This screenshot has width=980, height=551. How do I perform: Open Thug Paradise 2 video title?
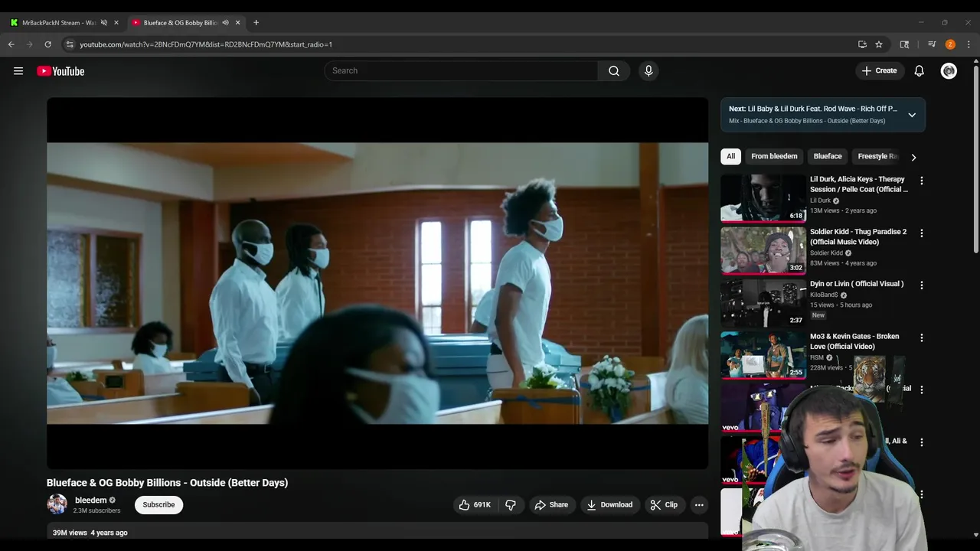coord(858,236)
